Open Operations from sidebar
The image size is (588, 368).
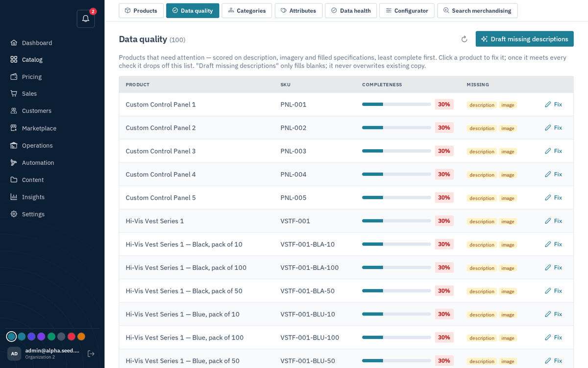pyautogui.click(x=37, y=145)
